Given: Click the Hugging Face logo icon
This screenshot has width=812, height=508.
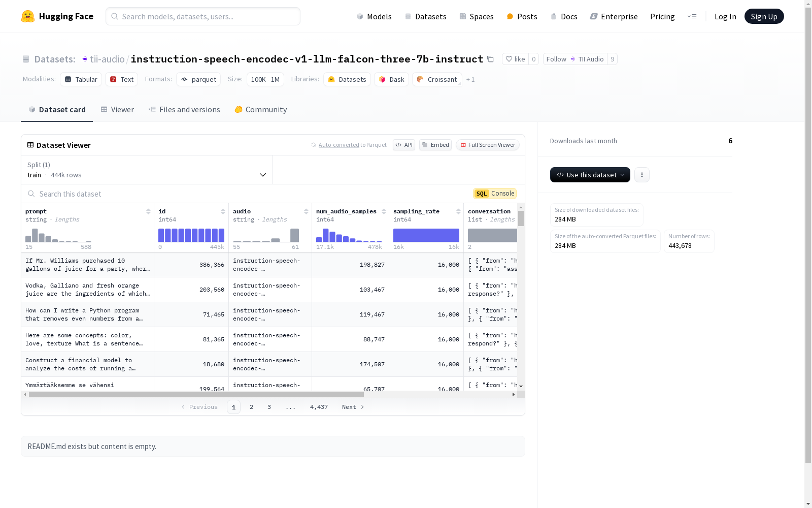Looking at the screenshot, I should pyautogui.click(x=28, y=16).
